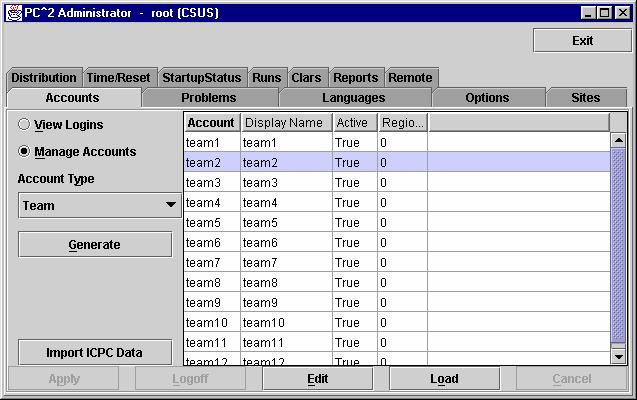Open the Clars tab
The image size is (637, 400).
tap(306, 77)
